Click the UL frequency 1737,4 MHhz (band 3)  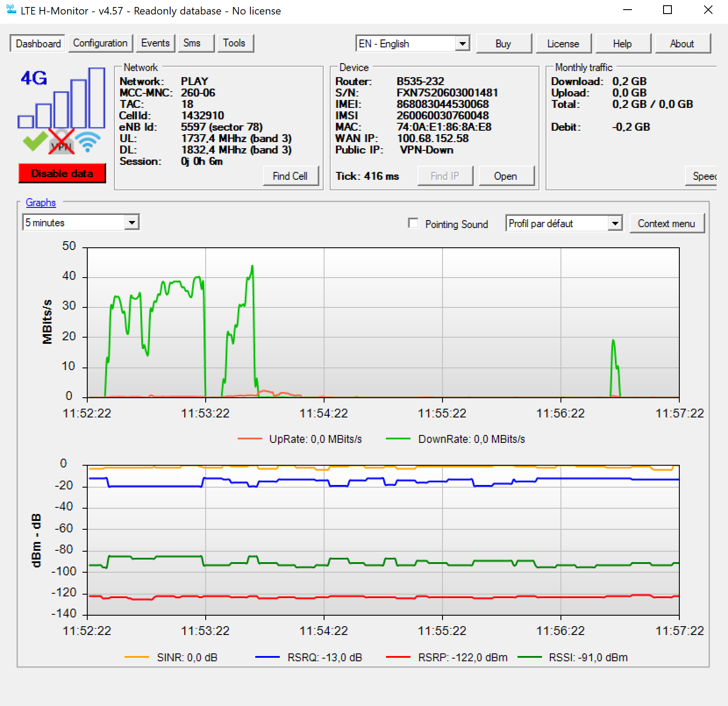point(236,139)
